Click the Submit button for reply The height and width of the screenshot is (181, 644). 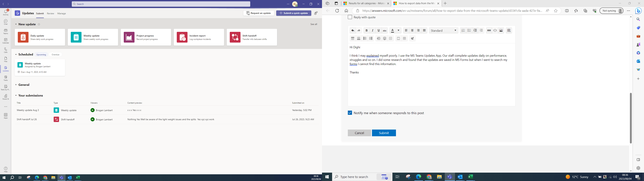click(384, 133)
